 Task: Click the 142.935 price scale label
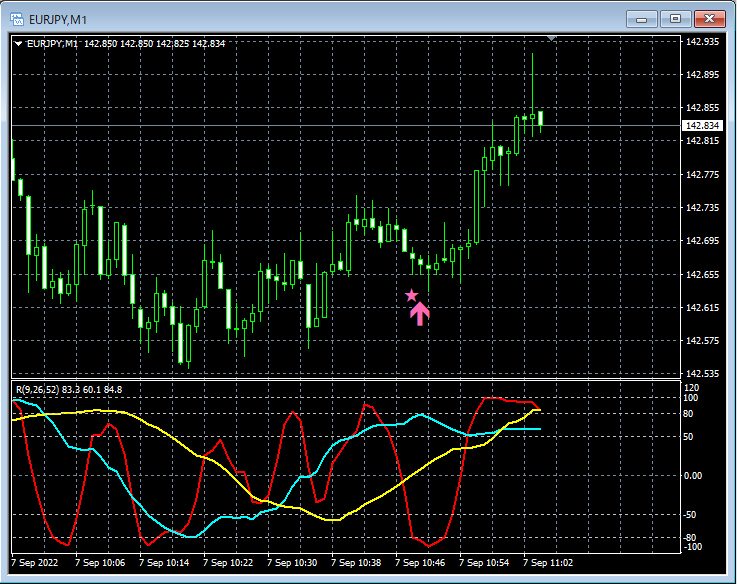point(702,42)
